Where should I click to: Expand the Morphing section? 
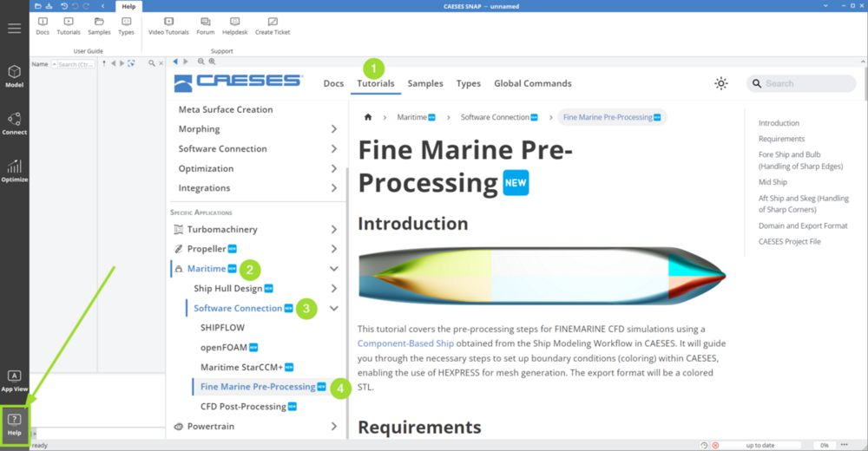tap(334, 129)
